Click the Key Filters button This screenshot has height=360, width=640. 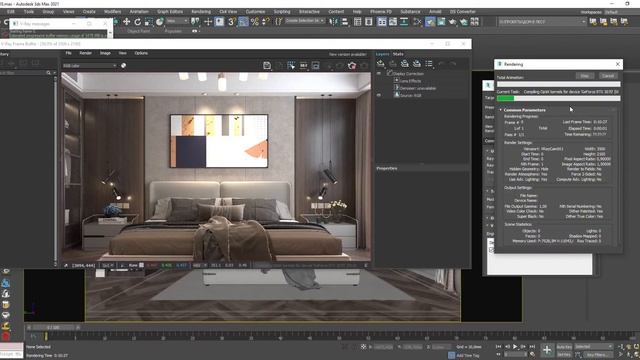coord(597,355)
